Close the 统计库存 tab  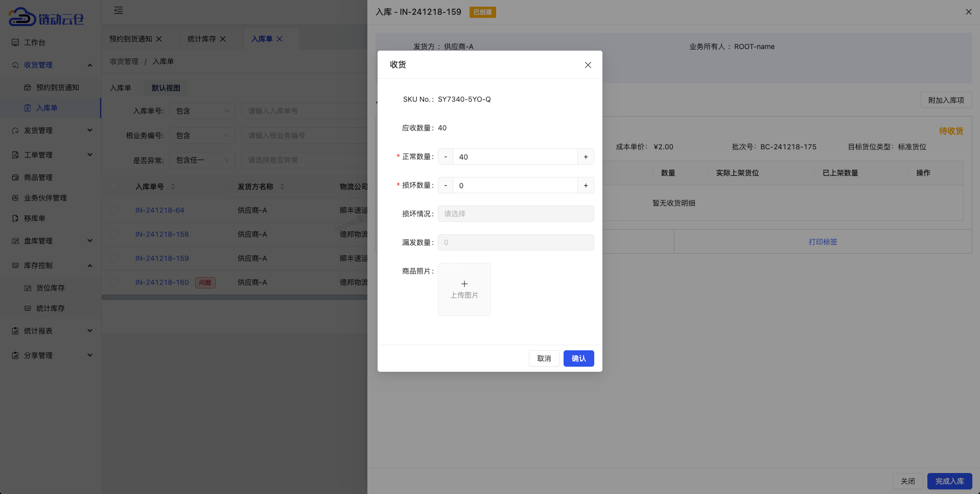coord(223,39)
